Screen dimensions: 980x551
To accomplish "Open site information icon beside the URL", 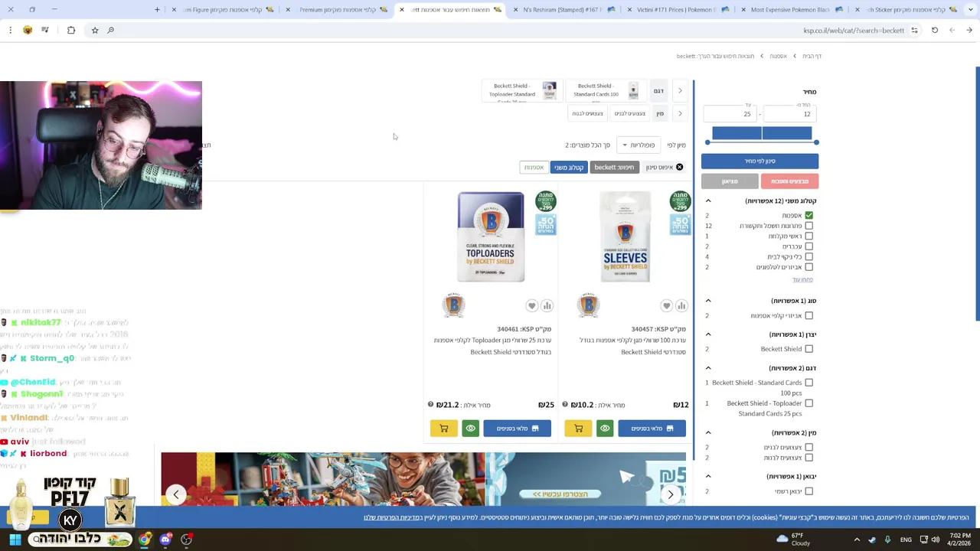I will pos(914,30).
